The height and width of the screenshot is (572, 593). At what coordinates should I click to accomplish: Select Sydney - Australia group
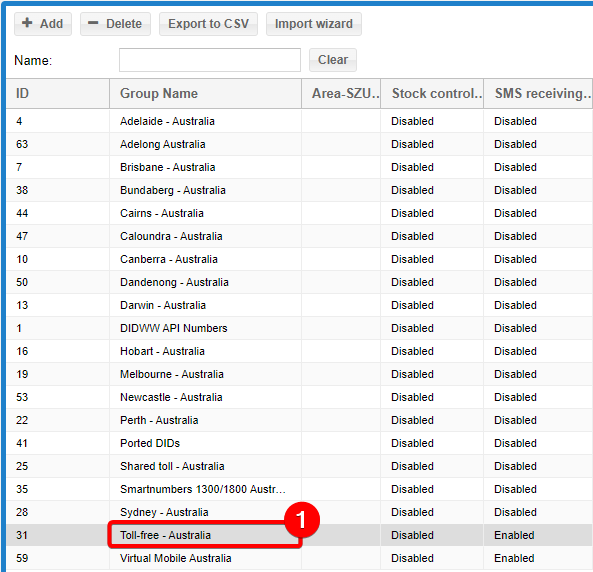pyautogui.click(x=164, y=513)
